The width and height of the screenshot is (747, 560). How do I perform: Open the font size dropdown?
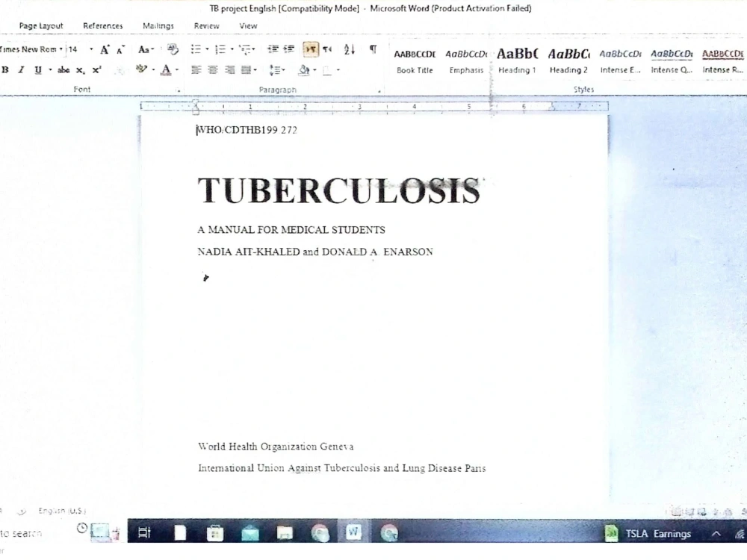tap(91, 49)
